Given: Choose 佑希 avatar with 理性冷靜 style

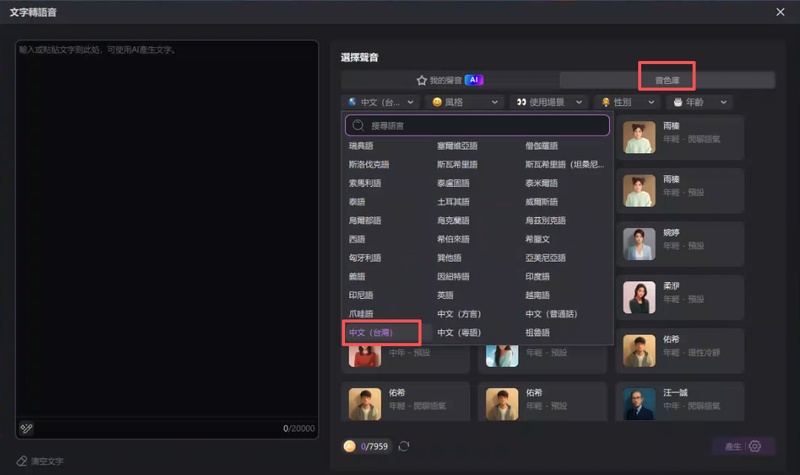Looking at the screenshot, I should [639, 351].
